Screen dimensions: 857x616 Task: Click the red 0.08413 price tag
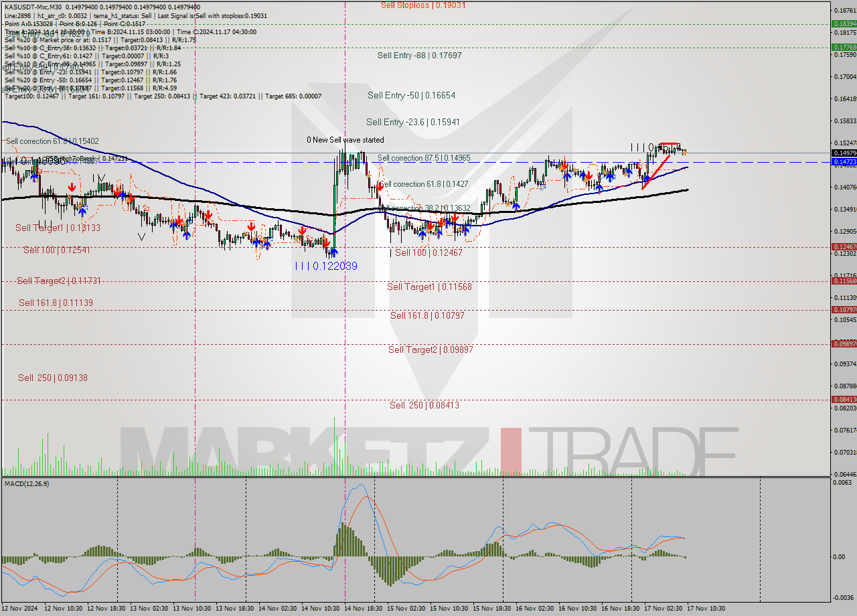(x=844, y=399)
